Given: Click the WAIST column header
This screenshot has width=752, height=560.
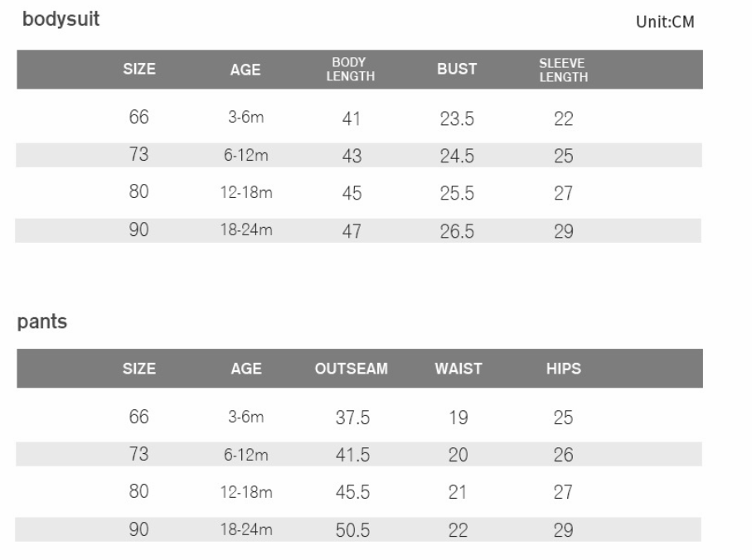Looking at the screenshot, I should [x=458, y=369].
